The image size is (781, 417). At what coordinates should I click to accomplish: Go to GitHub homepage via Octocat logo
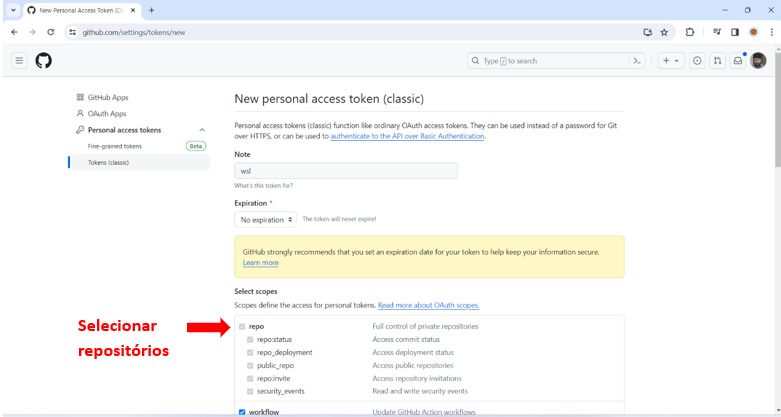pos(43,61)
